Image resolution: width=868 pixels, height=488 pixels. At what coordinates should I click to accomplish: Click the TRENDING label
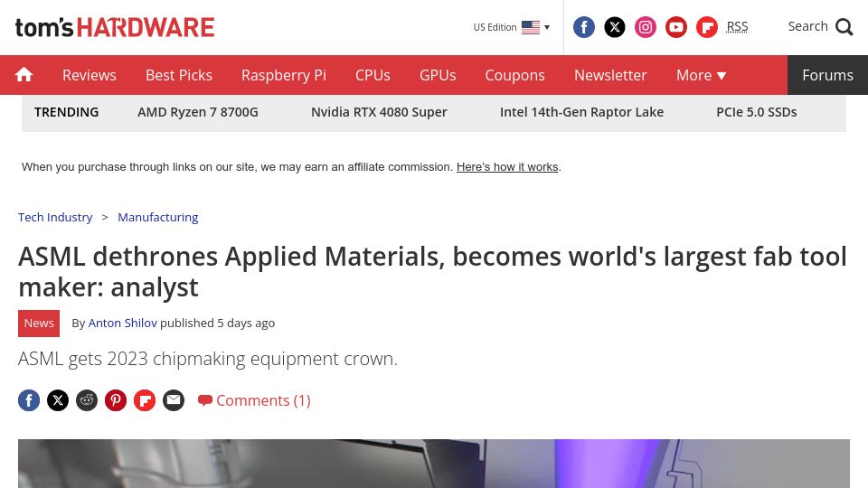pyautogui.click(x=66, y=112)
